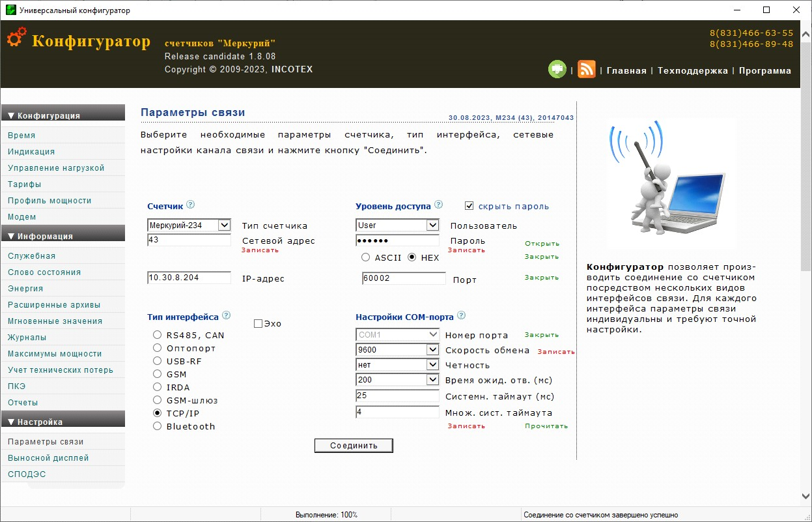Open the orange RSS feed icon
Viewport: 812px width, 522px height.
pyautogui.click(x=587, y=69)
